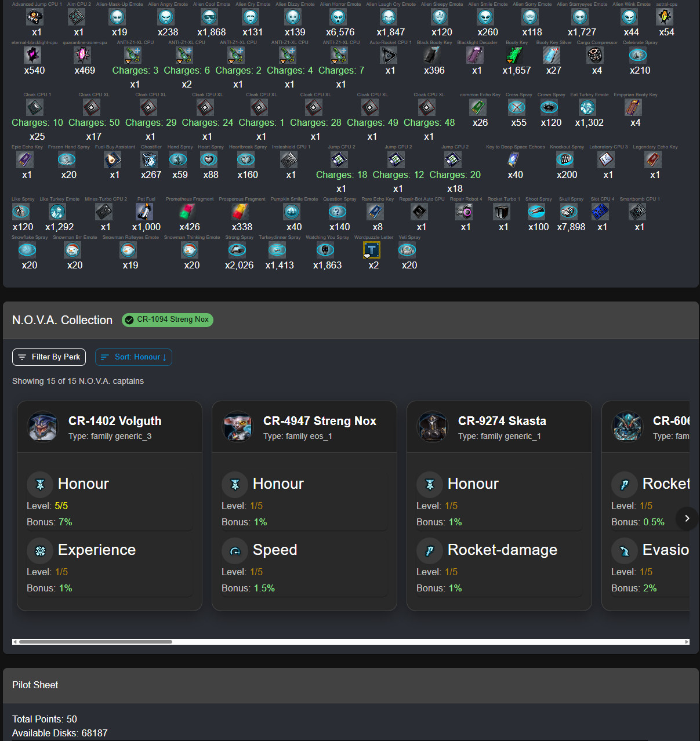The width and height of the screenshot is (700, 741).
Task: Open the Filter By Perk dropdown
Action: tap(49, 357)
